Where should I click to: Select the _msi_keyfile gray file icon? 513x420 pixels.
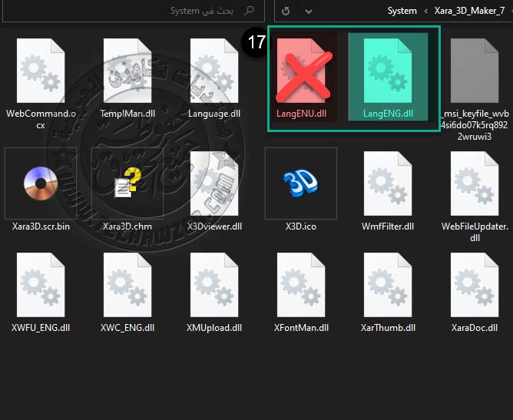click(x=475, y=71)
